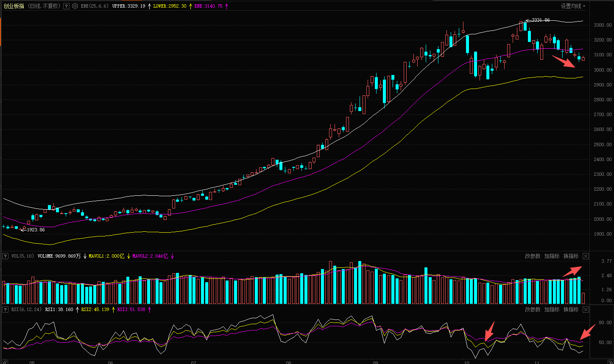The width and height of the screenshot is (614, 364).
Task: Click 加指标 in the RSI panel
Action: [x=552, y=309]
